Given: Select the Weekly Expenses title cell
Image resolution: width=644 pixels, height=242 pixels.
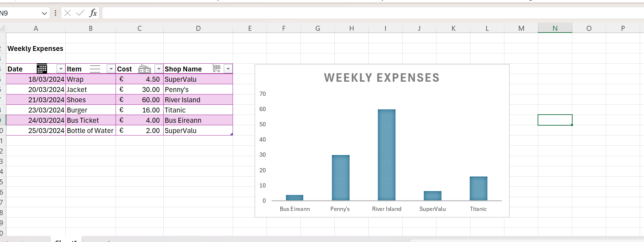Looking at the screenshot, I should pyautogui.click(x=36, y=48).
